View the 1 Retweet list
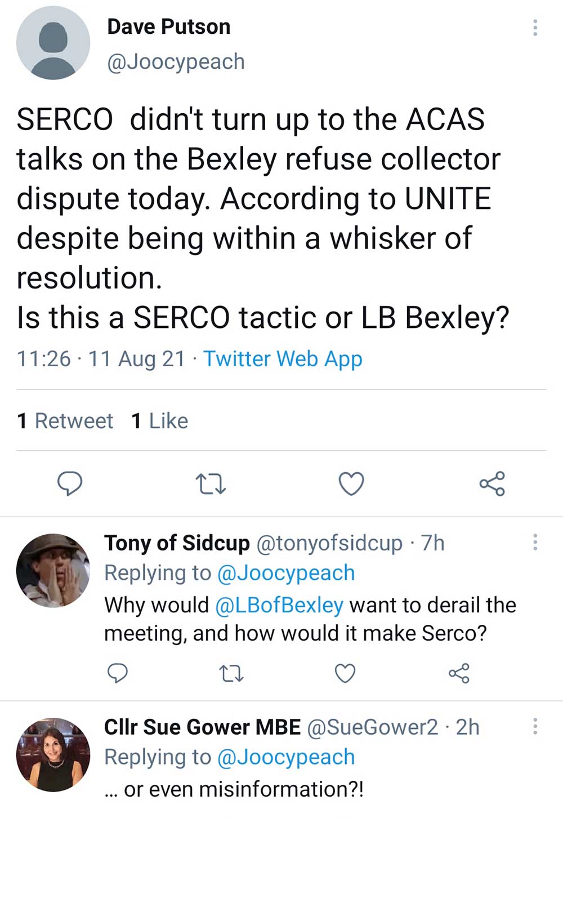This screenshot has width=563, height=924. (65, 421)
